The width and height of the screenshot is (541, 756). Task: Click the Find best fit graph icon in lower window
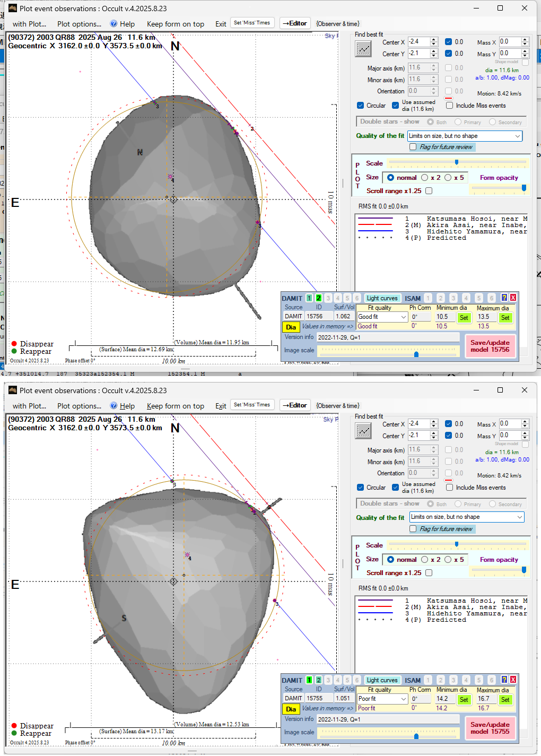pos(363,431)
